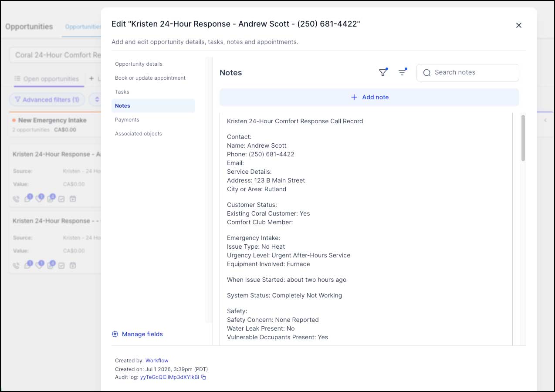The width and height of the screenshot is (555, 392).
Task: Switch to Open opportunities tab behind dialog
Action: pyautogui.click(x=47, y=79)
